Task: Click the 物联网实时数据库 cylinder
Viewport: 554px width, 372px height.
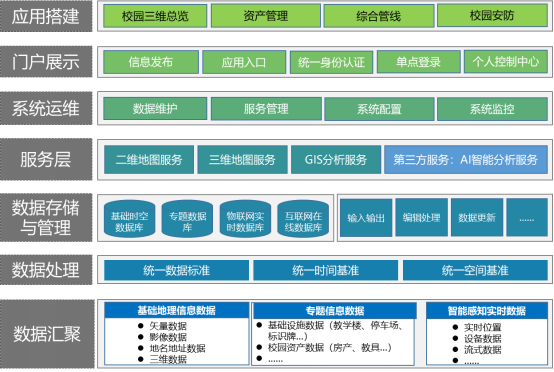Action: pyautogui.click(x=245, y=218)
